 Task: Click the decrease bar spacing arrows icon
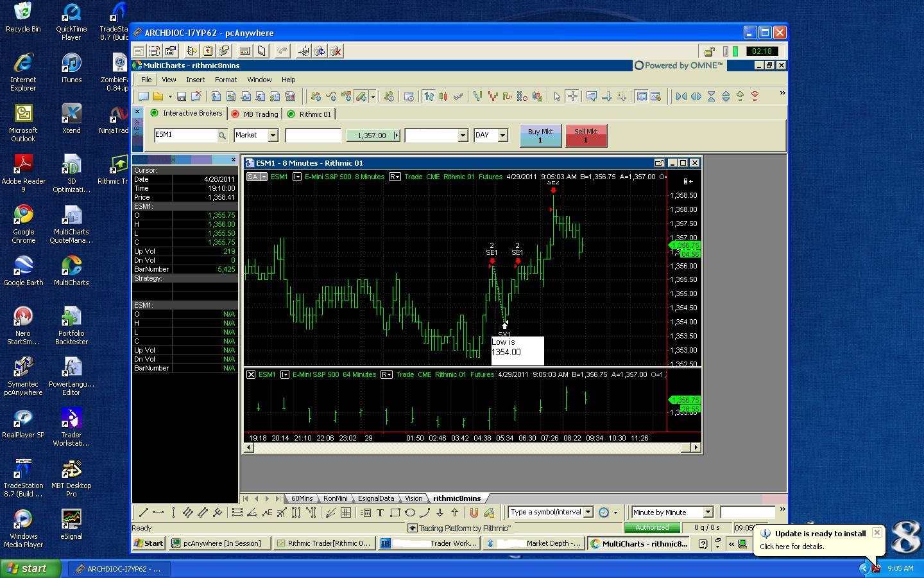point(681,96)
